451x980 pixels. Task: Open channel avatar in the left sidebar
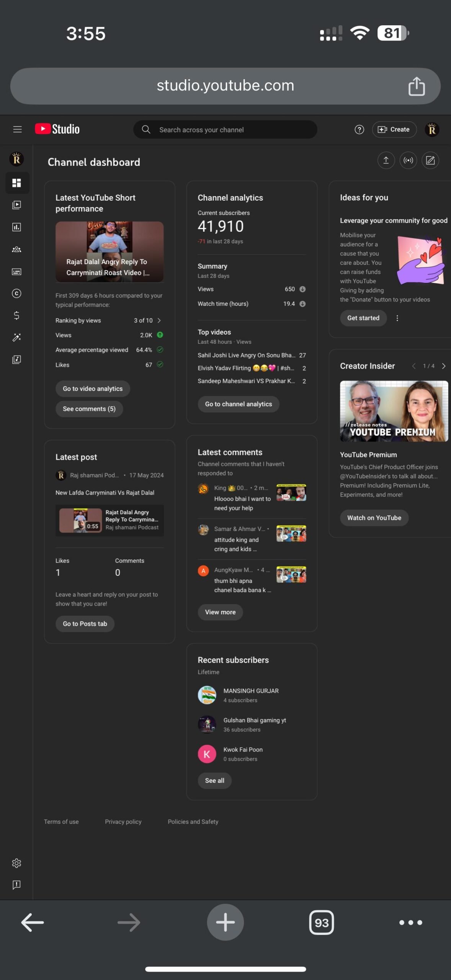click(x=16, y=159)
